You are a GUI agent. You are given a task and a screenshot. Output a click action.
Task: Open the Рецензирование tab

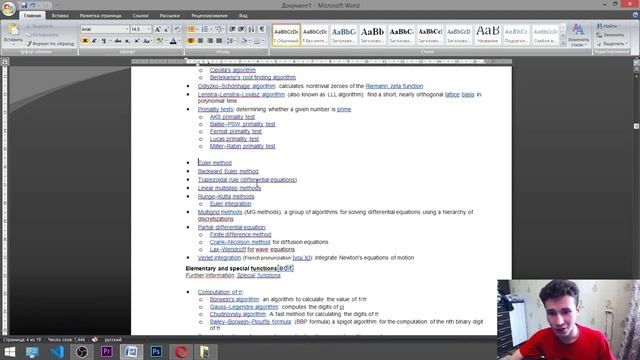coord(209,16)
